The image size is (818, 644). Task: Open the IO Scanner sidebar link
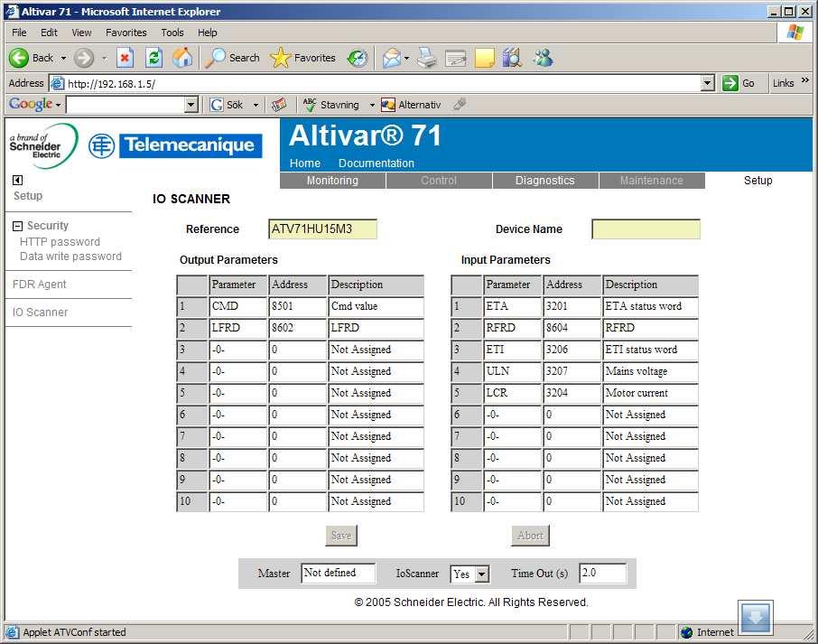coord(40,313)
